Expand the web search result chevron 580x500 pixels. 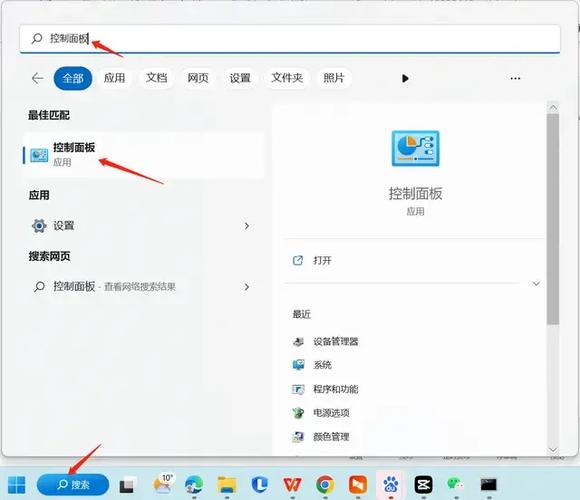tap(247, 287)
